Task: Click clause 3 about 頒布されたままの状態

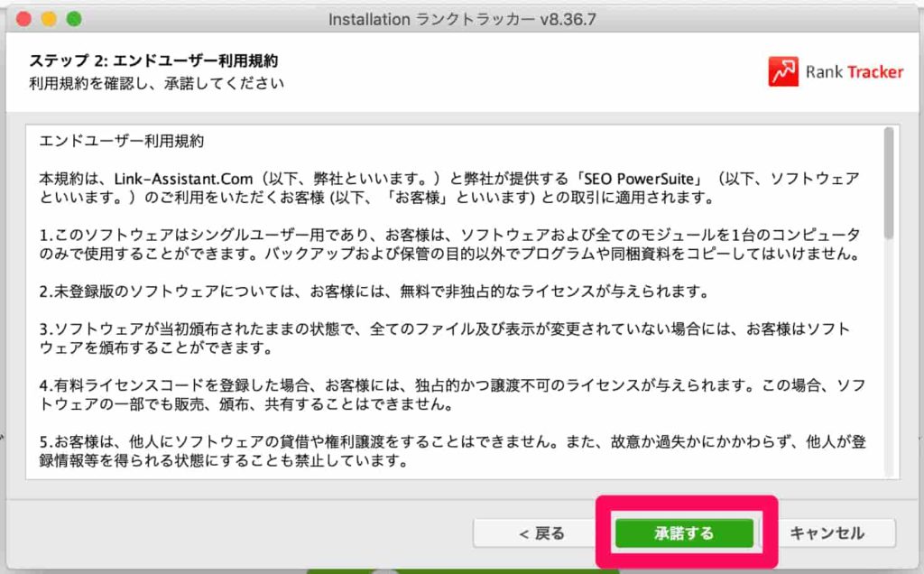Action: pyautogui.click(x=445, y=338)
